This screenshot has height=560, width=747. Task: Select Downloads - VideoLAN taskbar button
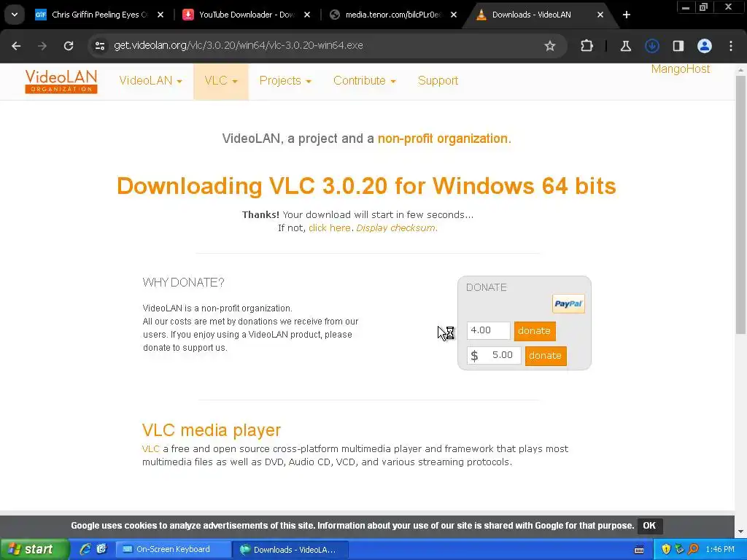290,550
